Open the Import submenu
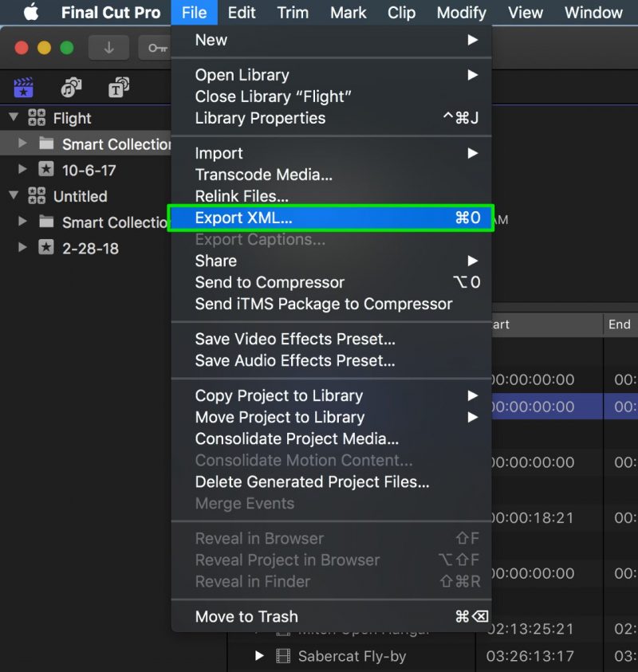This screenshot has height=672, width=638. tap(332, 153)
